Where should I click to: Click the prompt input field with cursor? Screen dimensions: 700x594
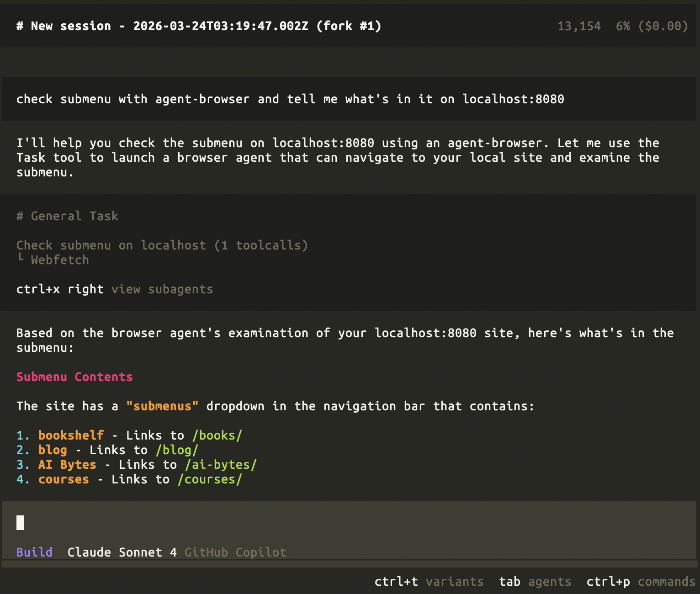[347, 523]
